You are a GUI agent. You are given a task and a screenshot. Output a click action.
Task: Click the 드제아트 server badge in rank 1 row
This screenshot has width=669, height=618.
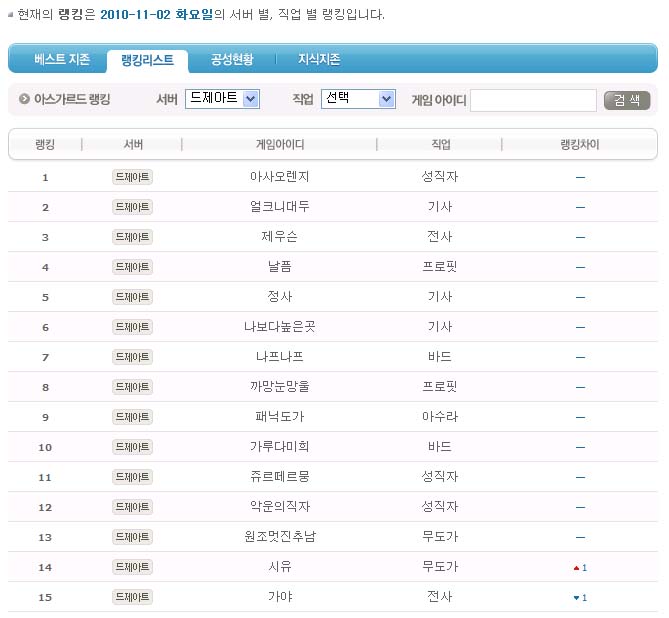(x=132, y=177)
